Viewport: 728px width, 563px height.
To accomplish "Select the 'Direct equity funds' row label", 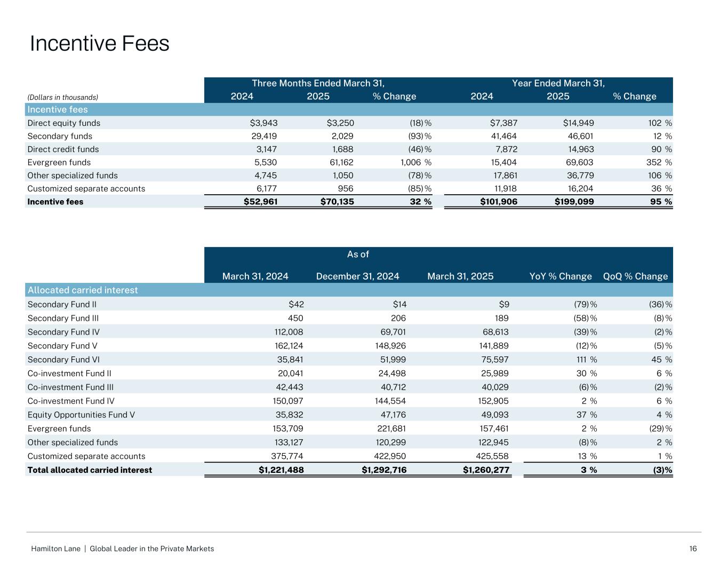I will click(64, 123).
